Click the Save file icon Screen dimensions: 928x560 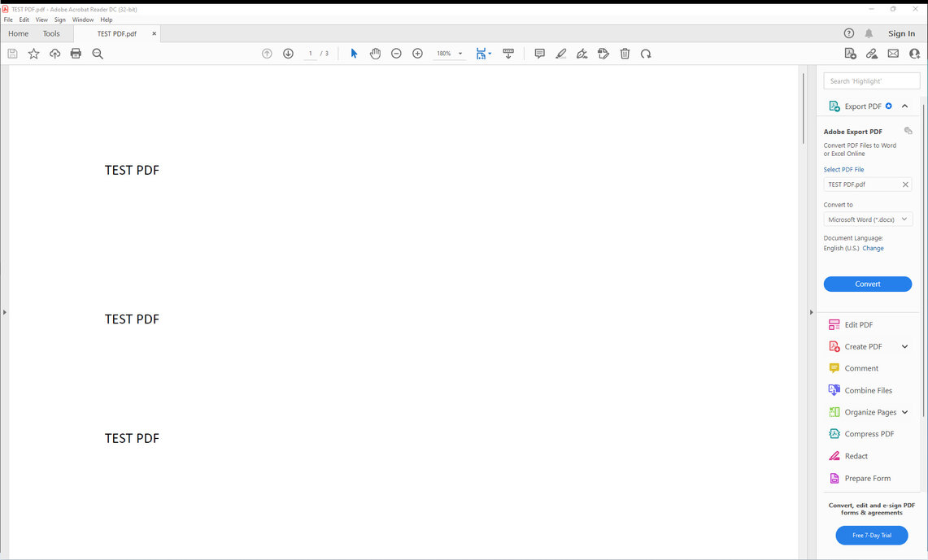(12, 54)
